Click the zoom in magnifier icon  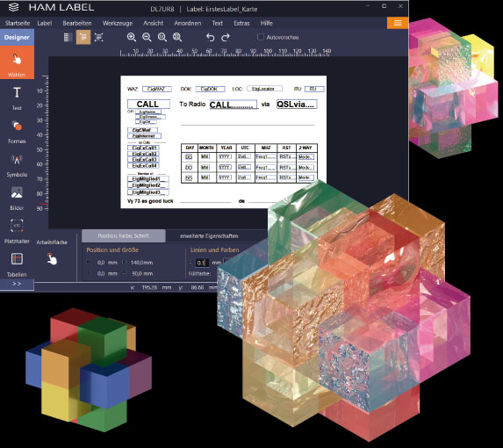pyautogui.click(x=131, y=37)
